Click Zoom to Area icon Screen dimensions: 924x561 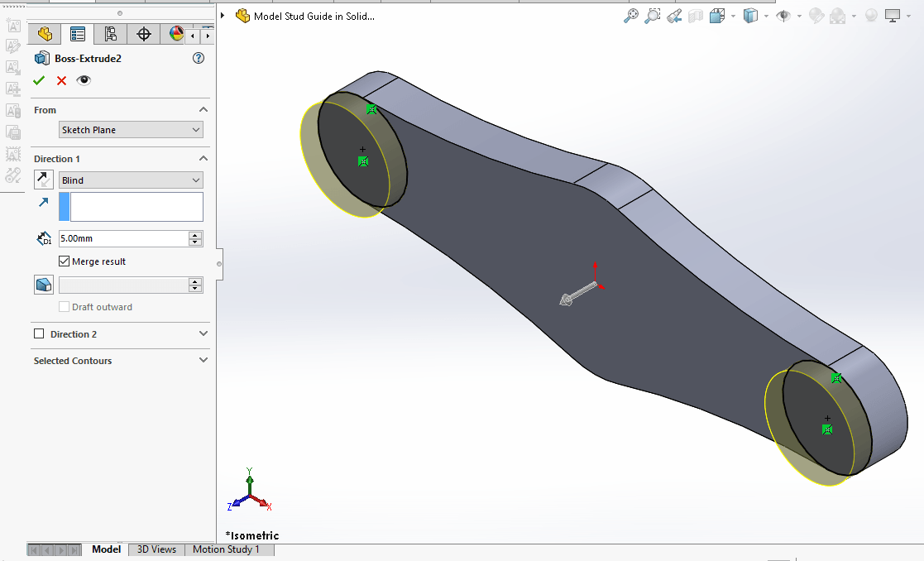[x=652, y=16]
